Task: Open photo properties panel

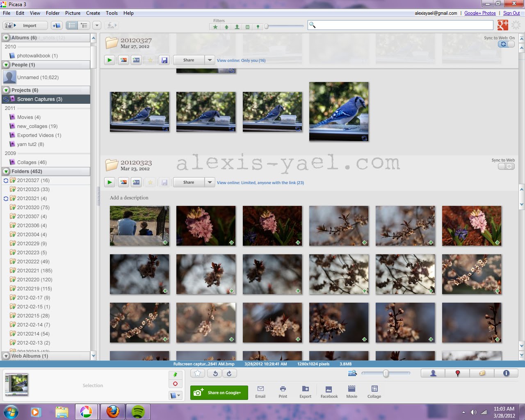Action: click(x=507, y=373)
